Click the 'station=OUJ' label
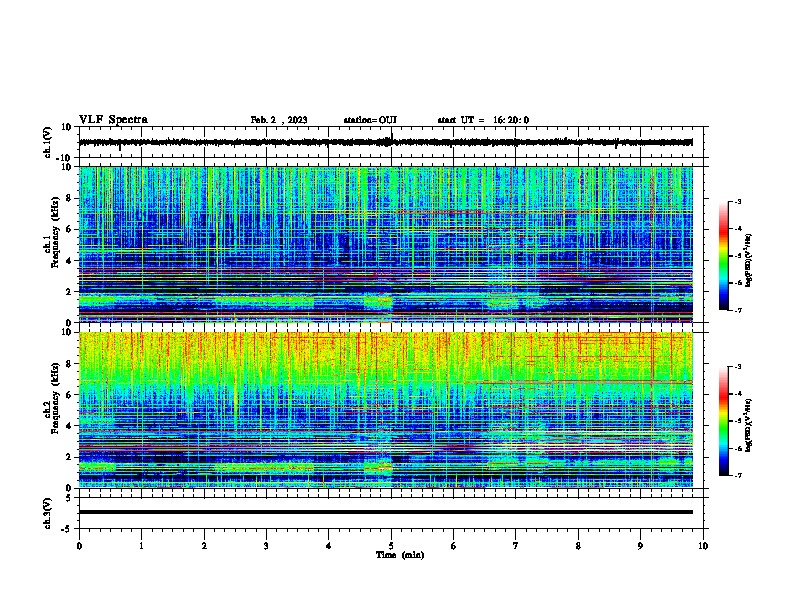Screen dimensions: 792x612 370,120
